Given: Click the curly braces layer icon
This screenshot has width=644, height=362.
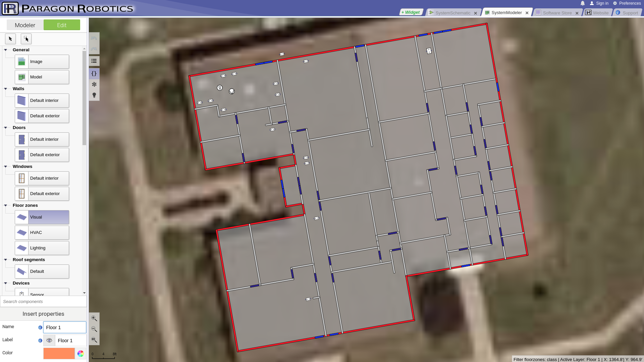Looking at the screenshot, I should click(94, 73).
